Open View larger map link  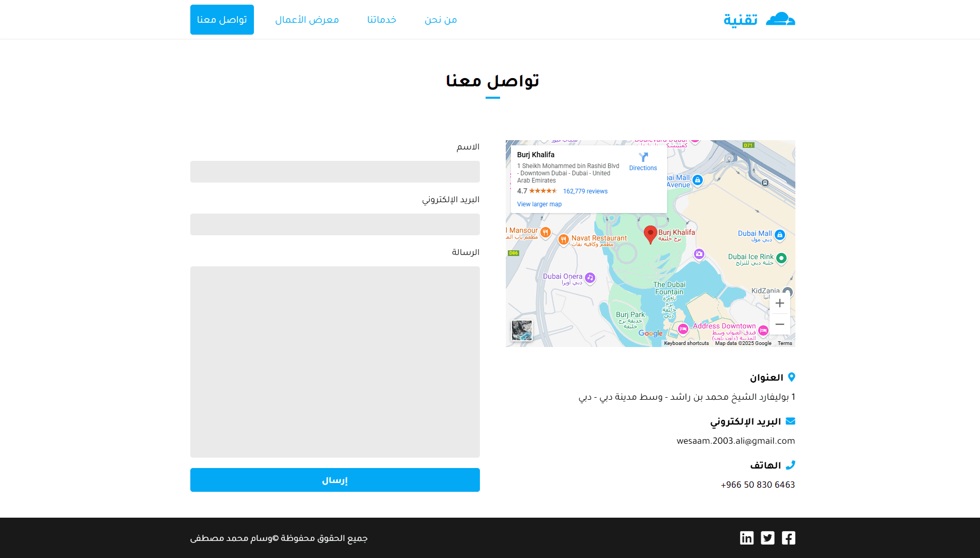[539, 204]
